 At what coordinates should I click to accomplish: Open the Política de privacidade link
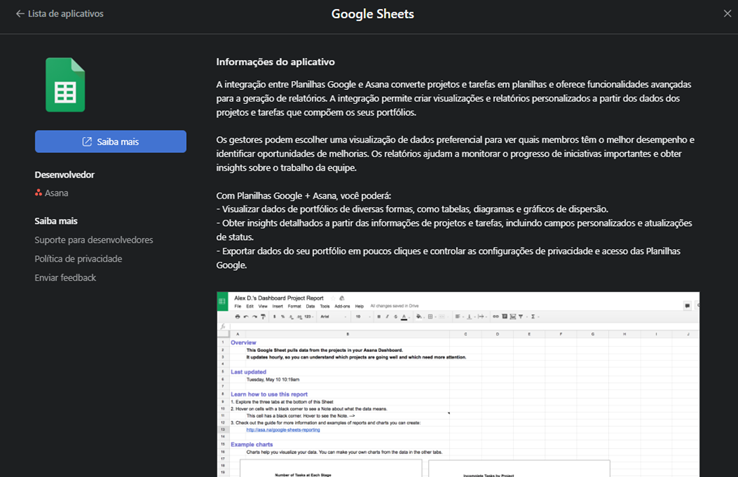(78, 259)
